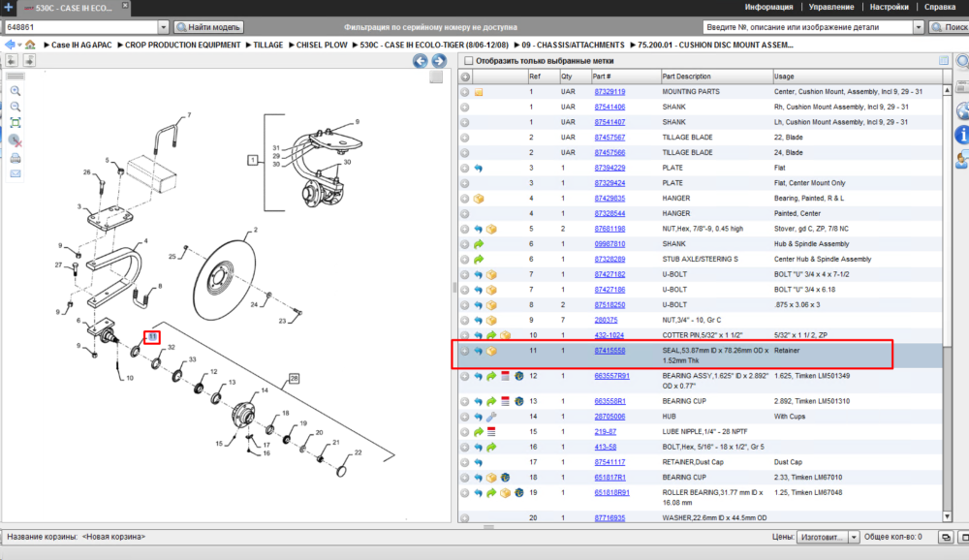This screenshot has width=969, height=560.
Task: Open Справка menu
Action: click(940, 7)
